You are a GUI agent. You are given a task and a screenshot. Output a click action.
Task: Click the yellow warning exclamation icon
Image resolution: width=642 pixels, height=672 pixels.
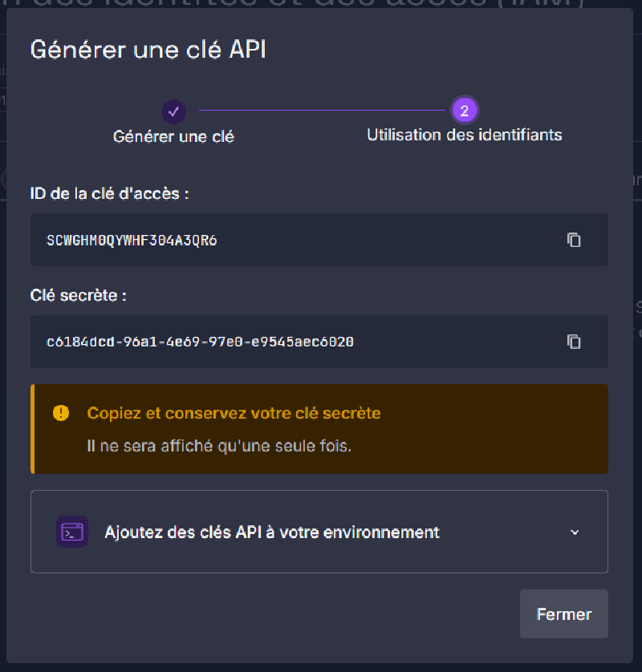pyautogui.click(x=61, y=413)
